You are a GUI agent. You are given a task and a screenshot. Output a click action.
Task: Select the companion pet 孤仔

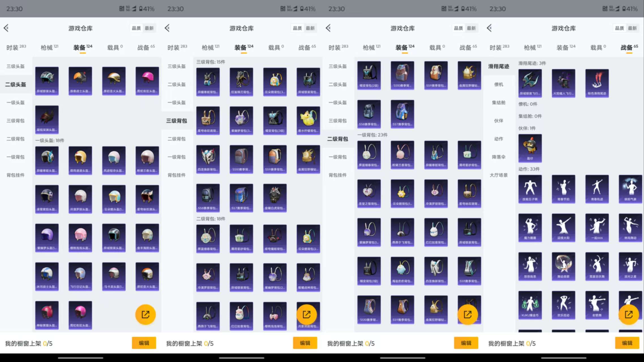[530, 147]
